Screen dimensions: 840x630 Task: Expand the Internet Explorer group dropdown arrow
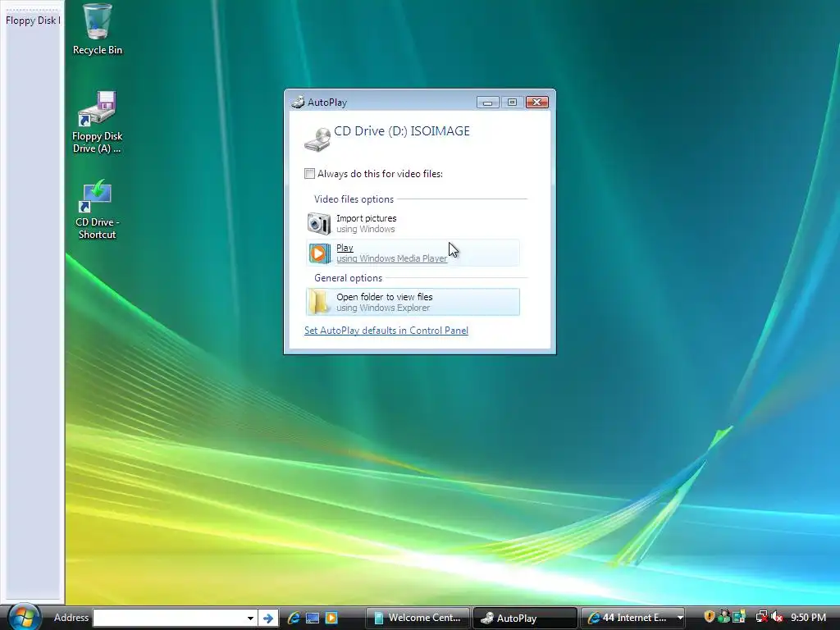coord(680,618)
